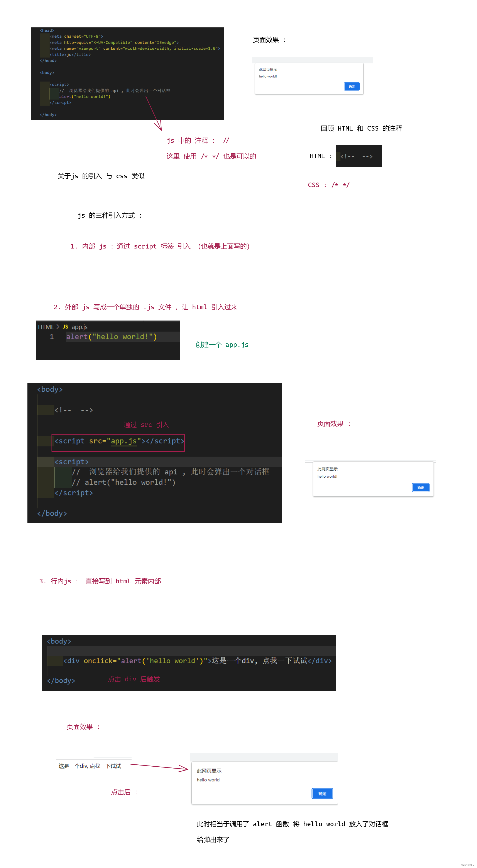
Task: Click the hello world message without exclamation mark
Action: click(208, 780)
